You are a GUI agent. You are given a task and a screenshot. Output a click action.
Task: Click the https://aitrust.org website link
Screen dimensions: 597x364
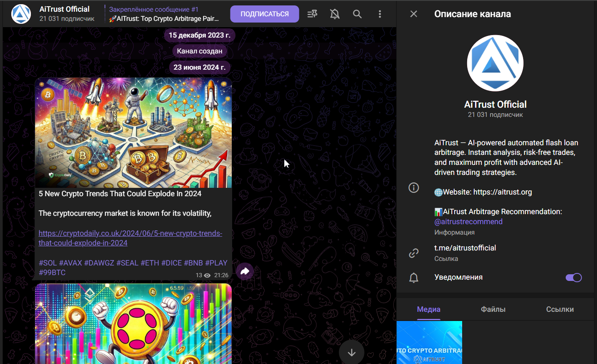coord(503,192)
